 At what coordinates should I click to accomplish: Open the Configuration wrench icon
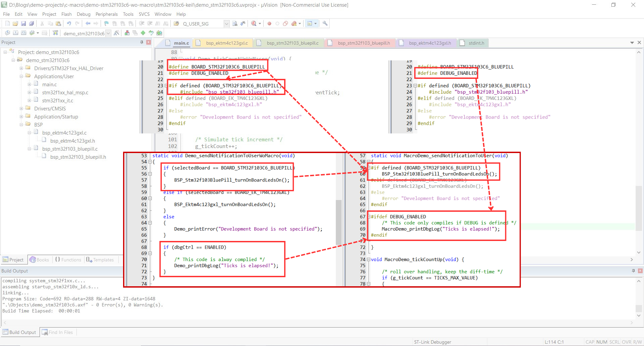click(x=325, y=23)
